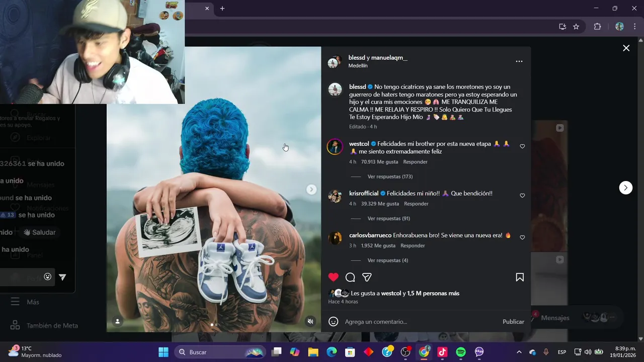The height and width of the screenshot is (362, 644).
Task: Like carlosvbarrueco's comment with the heart
Action: point(522,237)
